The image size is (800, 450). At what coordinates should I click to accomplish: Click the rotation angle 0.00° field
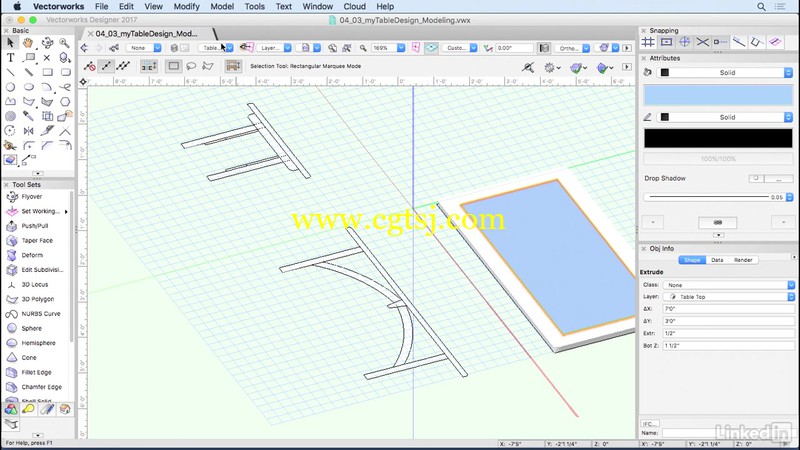coord(514,48)
